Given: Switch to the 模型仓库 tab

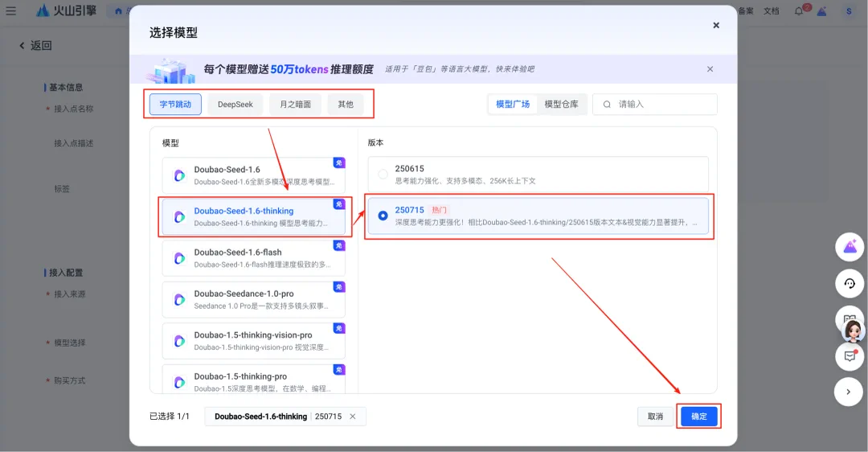Looking at the screenshot, I should click(x=561, y=104).
